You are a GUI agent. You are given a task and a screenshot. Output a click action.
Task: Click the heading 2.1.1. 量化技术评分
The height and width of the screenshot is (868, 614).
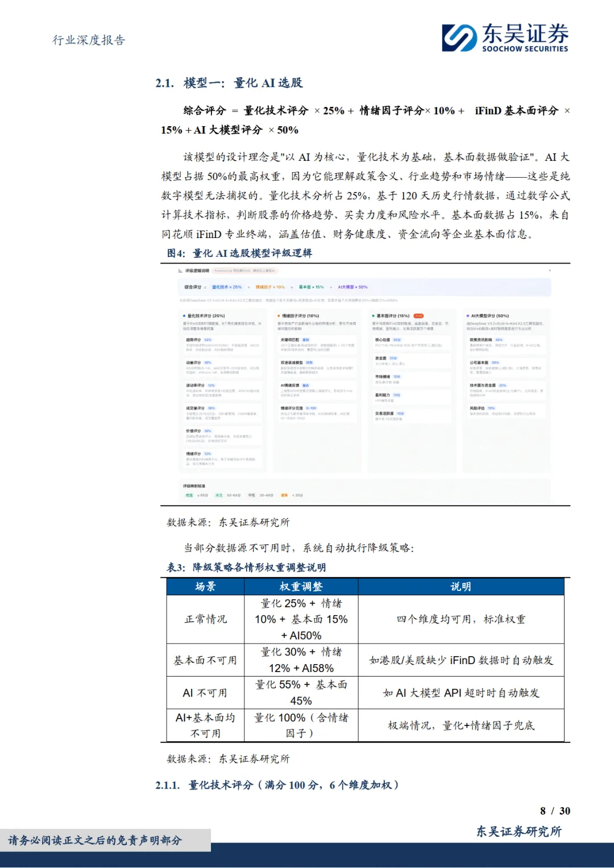click(277, 785)
